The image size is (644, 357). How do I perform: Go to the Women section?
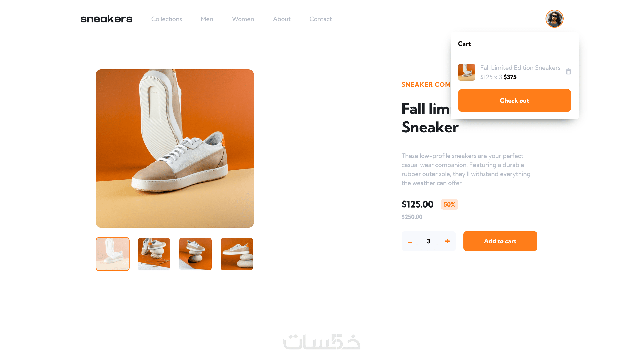tap(243, 19)
